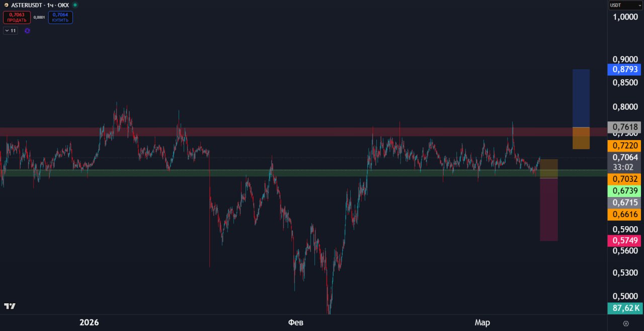Click the blue КУПИТЬ 0,7064 button
Screen dimensions: 644x331
(x=60, y=18)
